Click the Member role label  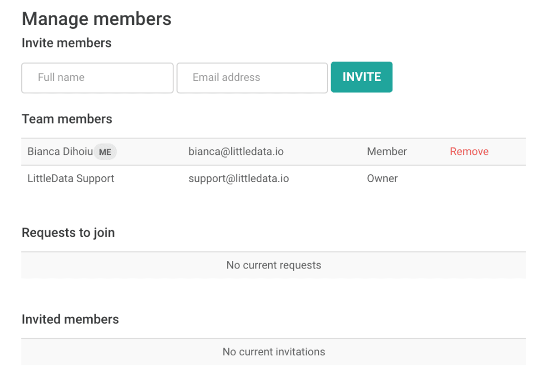coord(387,152)
